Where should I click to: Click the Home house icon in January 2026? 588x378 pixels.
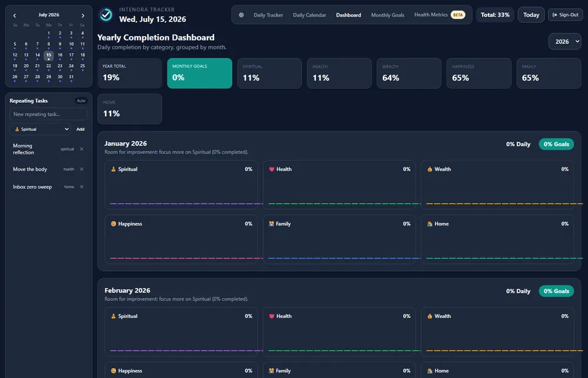click(x=430, y=224)
